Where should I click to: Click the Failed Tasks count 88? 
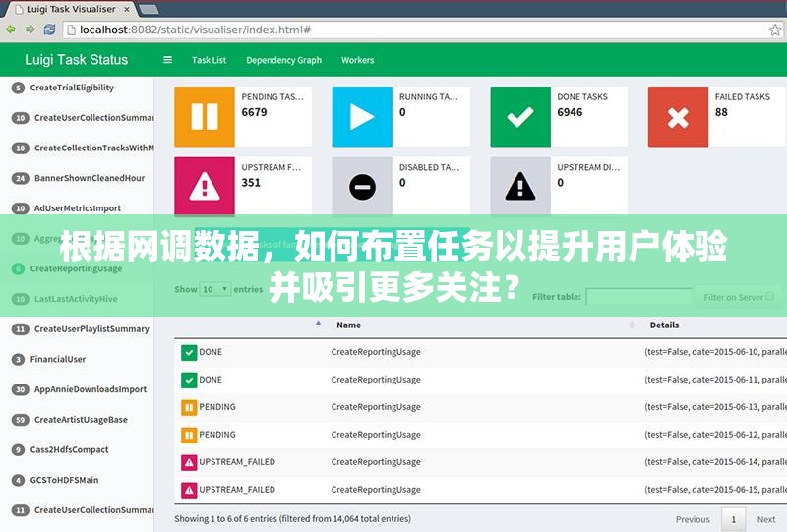pos(721,112)
